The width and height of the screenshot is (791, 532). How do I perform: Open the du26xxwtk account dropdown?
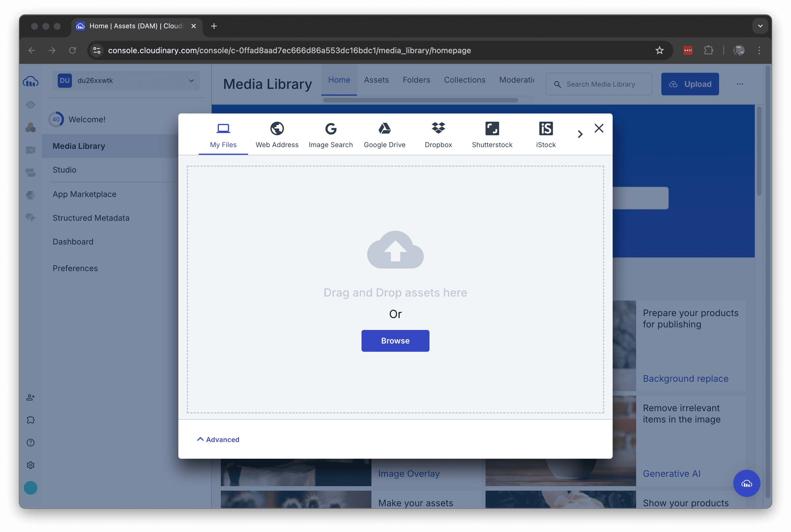point(126,81)
